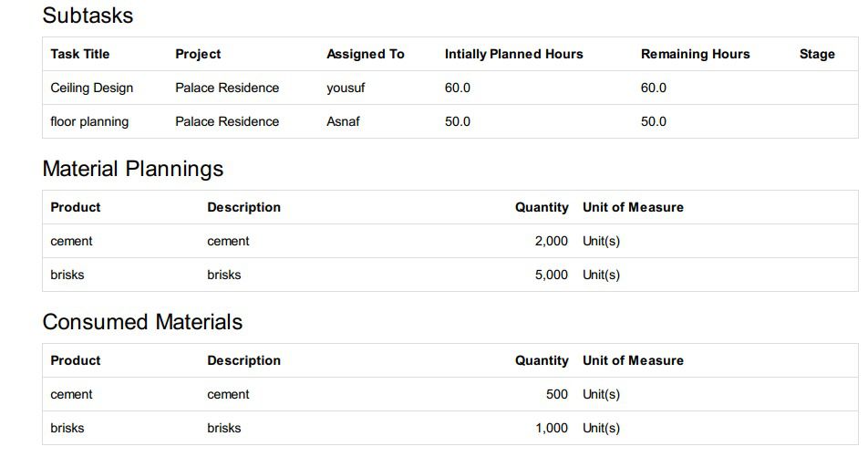Click the Remaining Hours column header
Image resolution: width=868 pixels, height=457 pixels.
(695, 54)
